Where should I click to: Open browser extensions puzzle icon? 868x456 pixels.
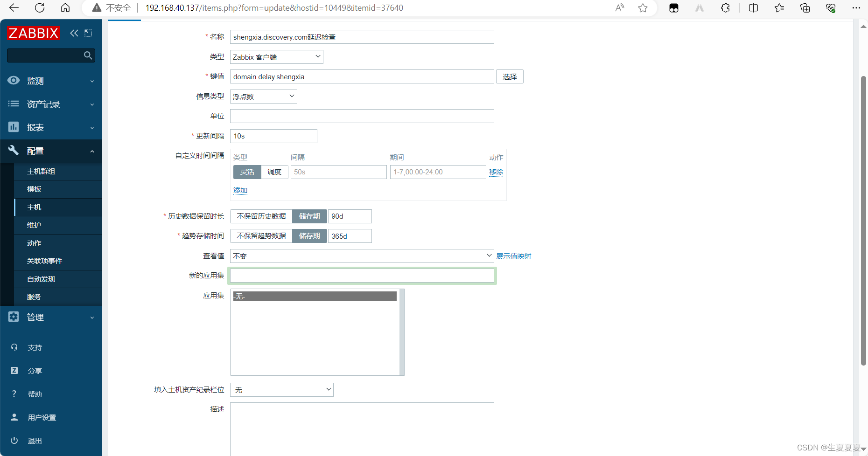pos(725,7)
